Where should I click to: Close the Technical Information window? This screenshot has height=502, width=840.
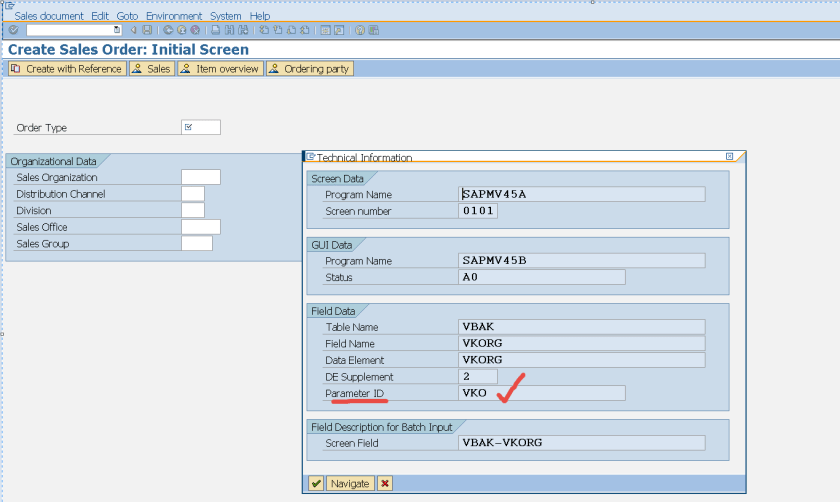point(730,156)
